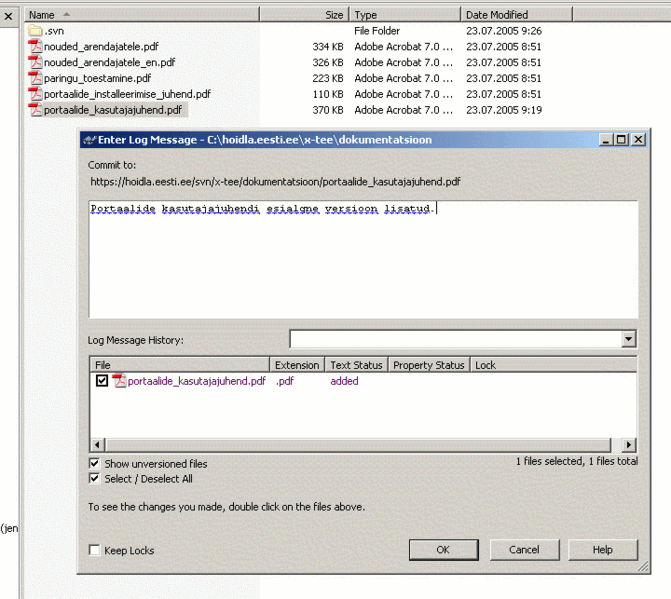Minimize the Enter Log Message dialog
671x599 pixels.
tap(606, 140)
